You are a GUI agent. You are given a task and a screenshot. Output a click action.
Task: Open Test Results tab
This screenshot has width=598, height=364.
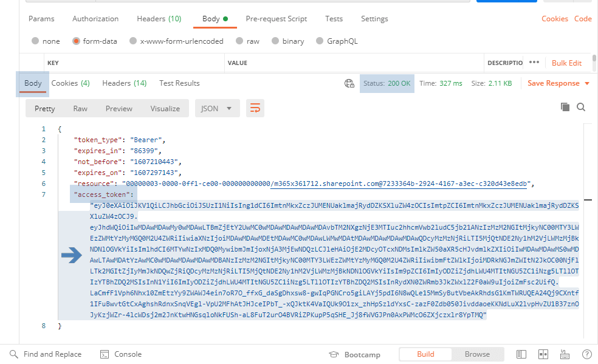click(179, 83)
